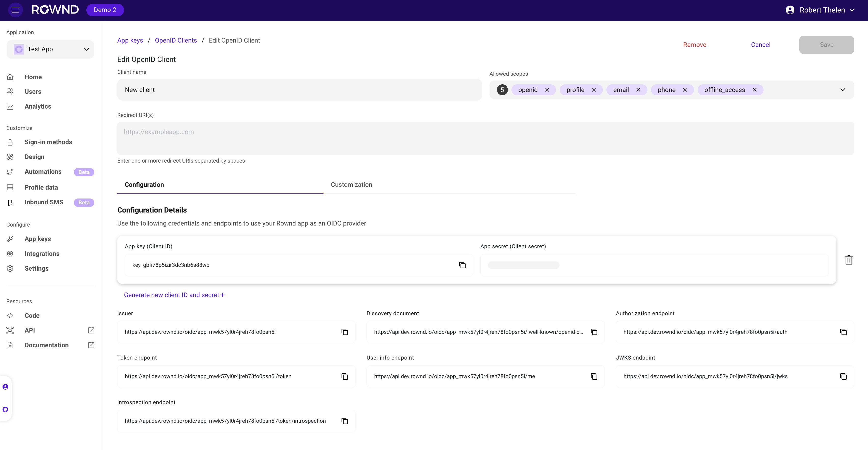Open Sign-in methods in sidebar
This screenshot has width=868, height=450.
click(48, 142)
